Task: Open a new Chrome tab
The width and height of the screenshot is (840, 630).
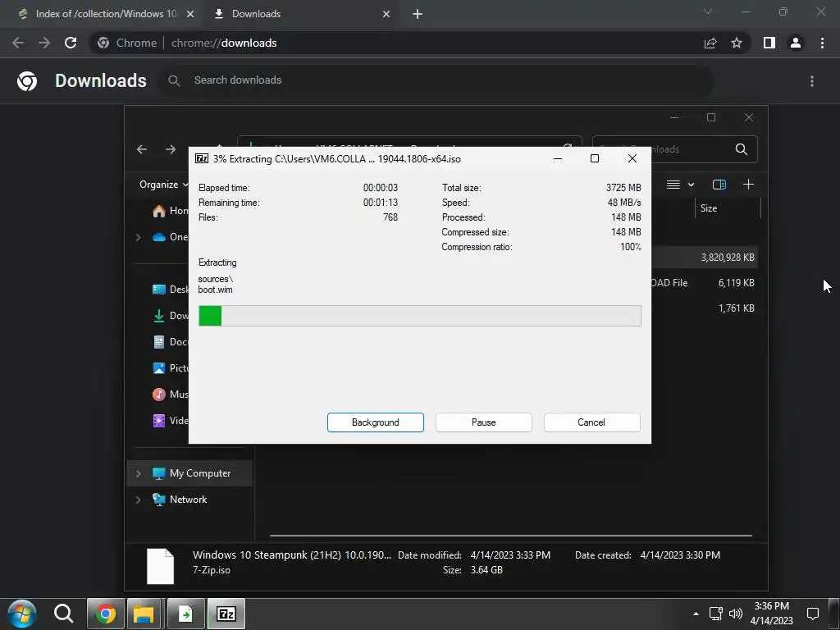Action: click(418, 14)
